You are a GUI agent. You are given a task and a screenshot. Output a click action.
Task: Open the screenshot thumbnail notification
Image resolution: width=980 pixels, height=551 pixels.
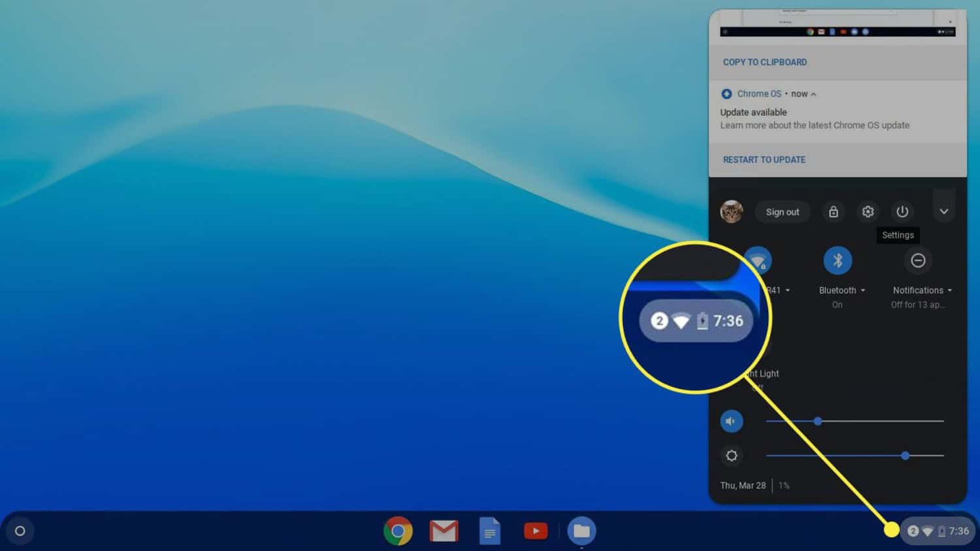[x=838, y=24]
